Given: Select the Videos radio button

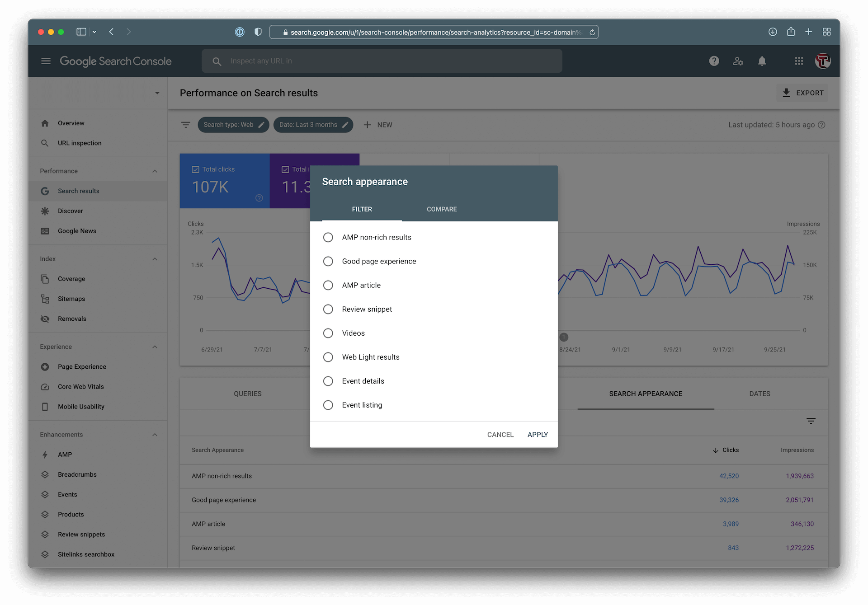Looking at the screenshot, I should click(328, 333).
